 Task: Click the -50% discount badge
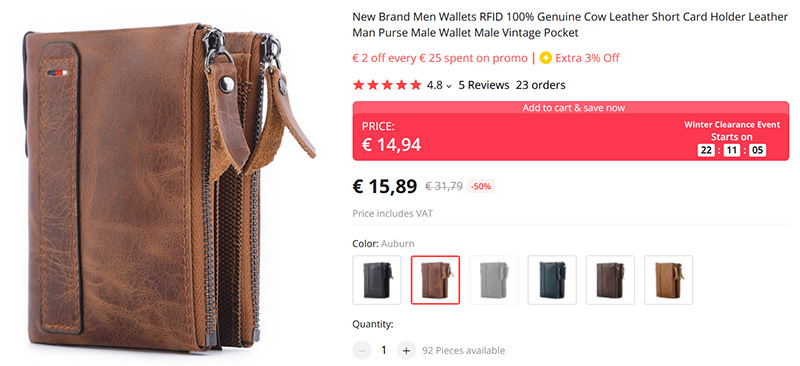pyautogui.click(x=481, y=187)
